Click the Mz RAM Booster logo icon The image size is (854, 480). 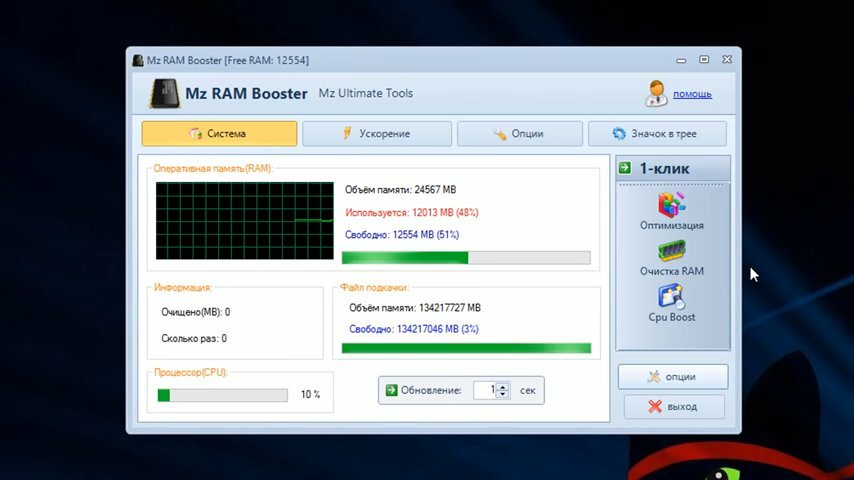coord(164,93)
